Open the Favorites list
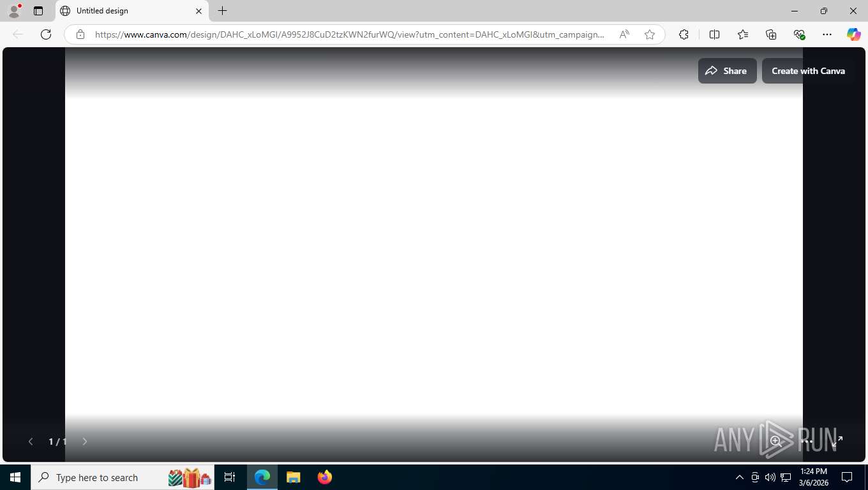 click(743, 34)
